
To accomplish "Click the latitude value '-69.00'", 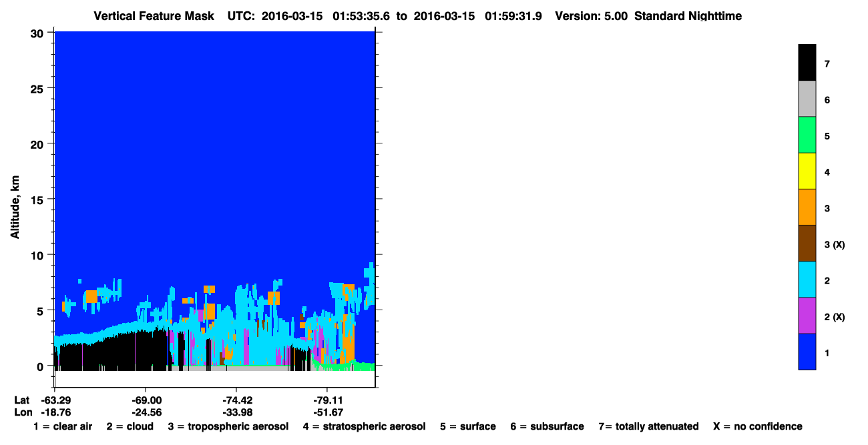I will 146,400.
